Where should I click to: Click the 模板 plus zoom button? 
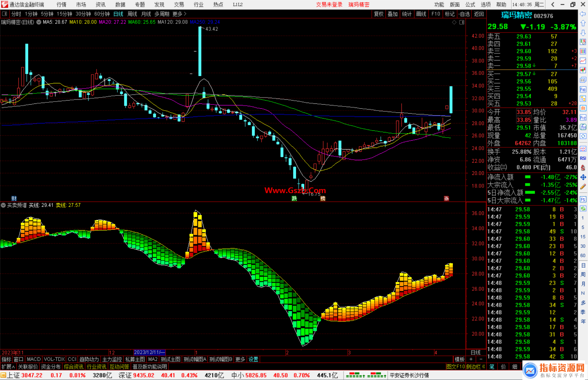pyautogui.click(x=471, y=359)
